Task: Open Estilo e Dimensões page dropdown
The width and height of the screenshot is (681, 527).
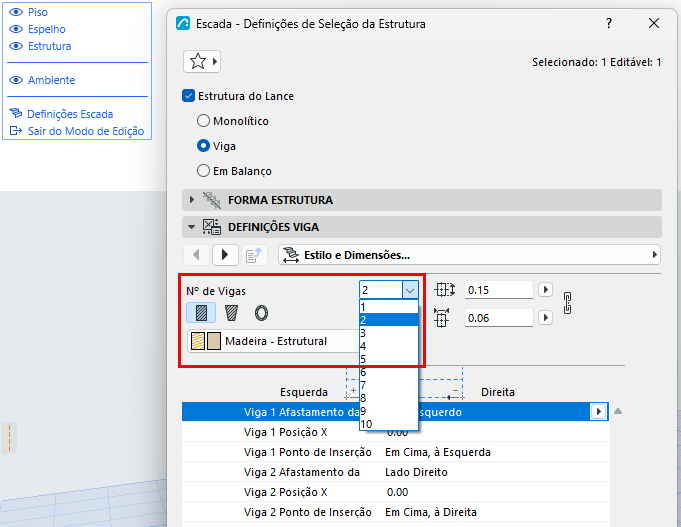Action: point(469,255)
